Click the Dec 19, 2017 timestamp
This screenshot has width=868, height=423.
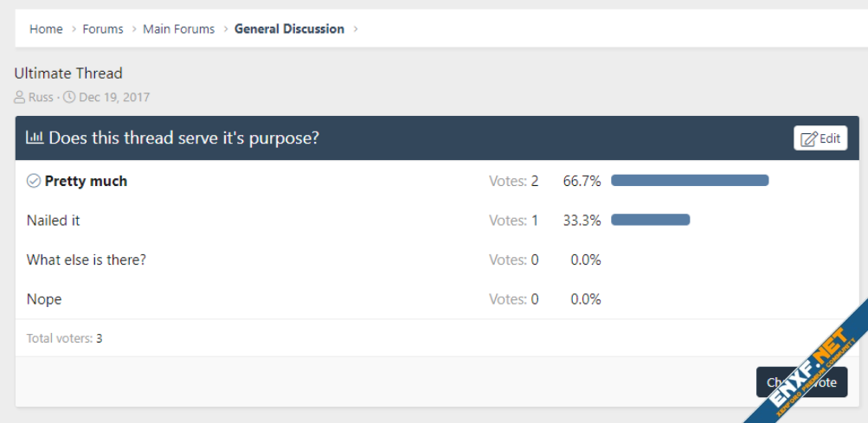tap(114, 98)
